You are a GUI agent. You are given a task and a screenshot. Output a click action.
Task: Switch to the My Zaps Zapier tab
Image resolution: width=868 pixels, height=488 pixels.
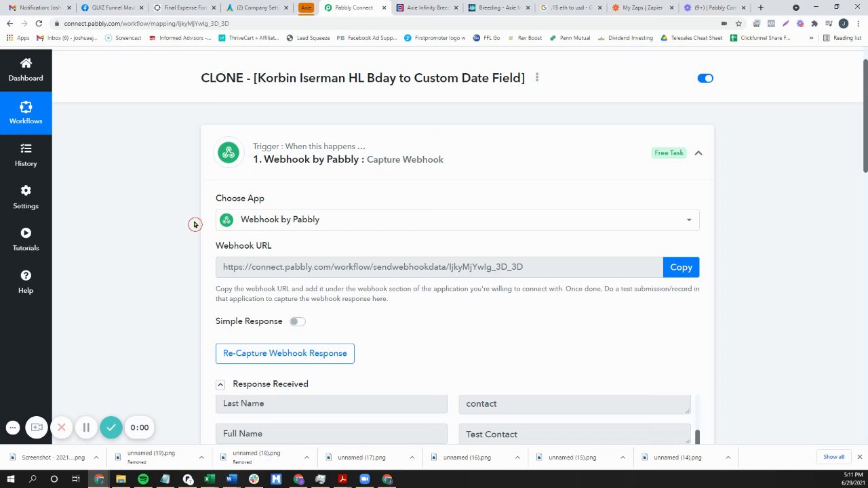642,7
